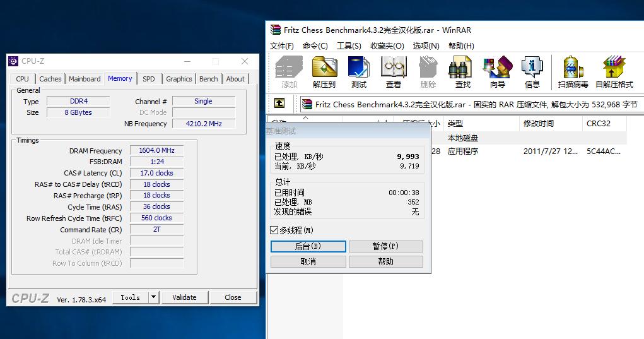Click the 5C44AC... CRC32 value
Screen dimensions: 644x339
pyautogui.click(x=604, y=152)
